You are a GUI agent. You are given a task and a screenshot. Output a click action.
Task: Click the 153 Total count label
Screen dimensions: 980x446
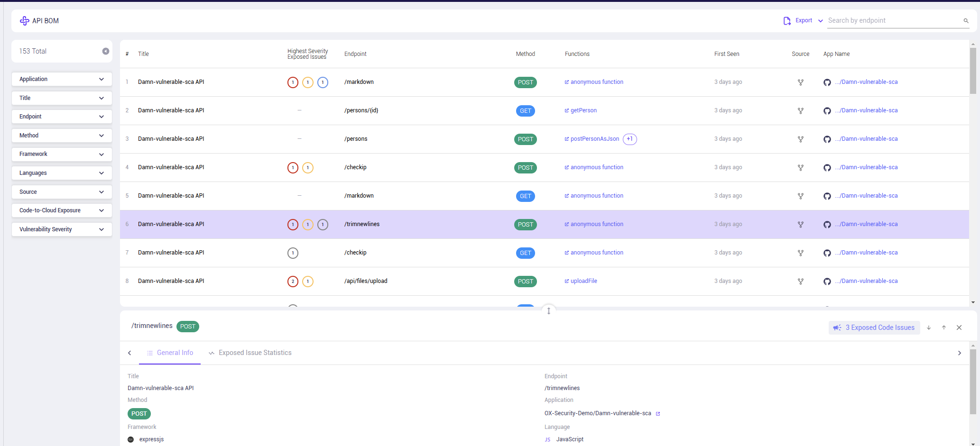click(x=33, y=51)
